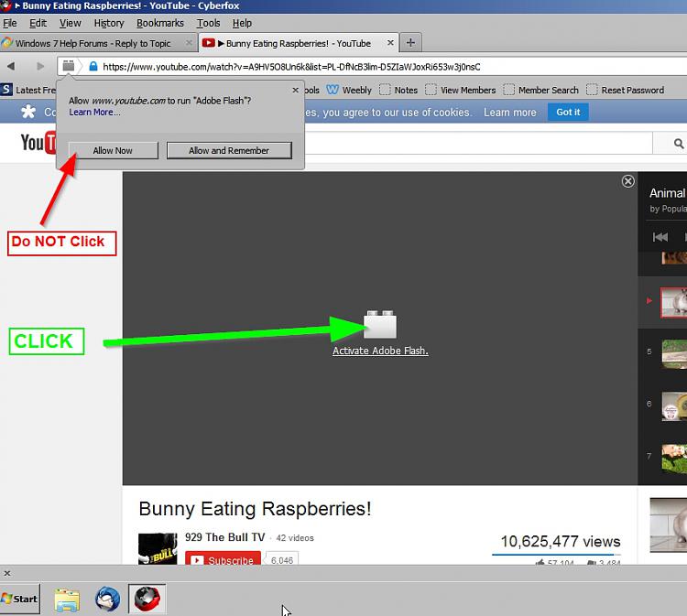Screen dimensions: 687x616
Task: Open the Latest Fre... bookmark
Action: (28, 90)
